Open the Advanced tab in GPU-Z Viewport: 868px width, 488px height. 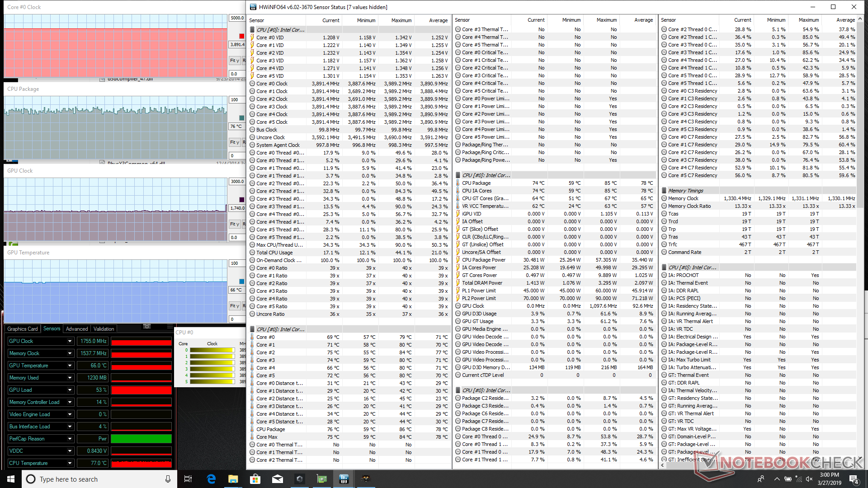77,329
